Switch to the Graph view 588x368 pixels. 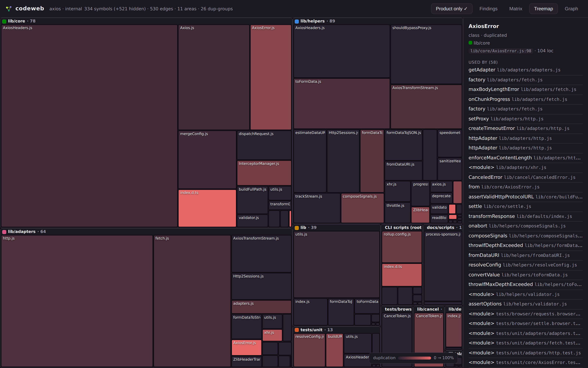click(x=571, y=9)
